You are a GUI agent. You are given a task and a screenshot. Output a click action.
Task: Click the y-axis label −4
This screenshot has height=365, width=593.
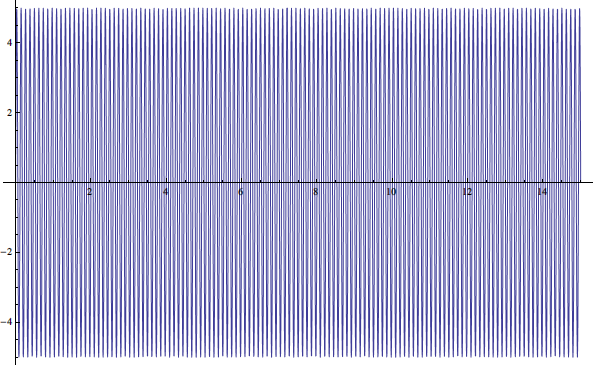[6, 322]
